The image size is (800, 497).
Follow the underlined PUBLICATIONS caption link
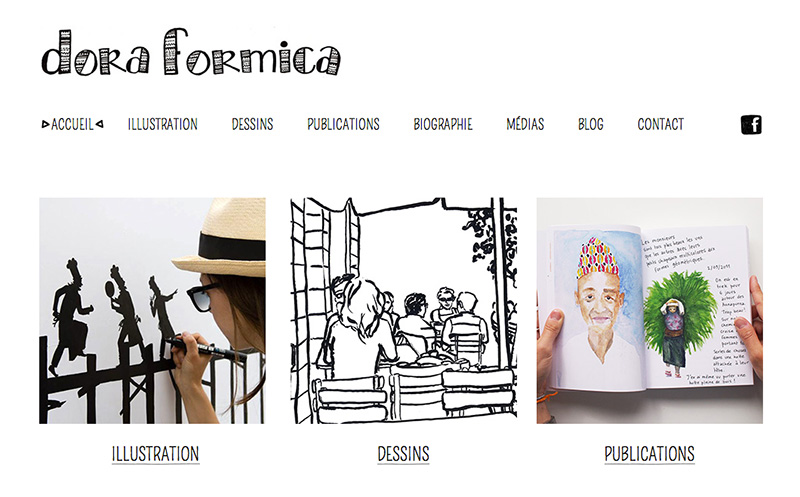(x=649, y=454)
